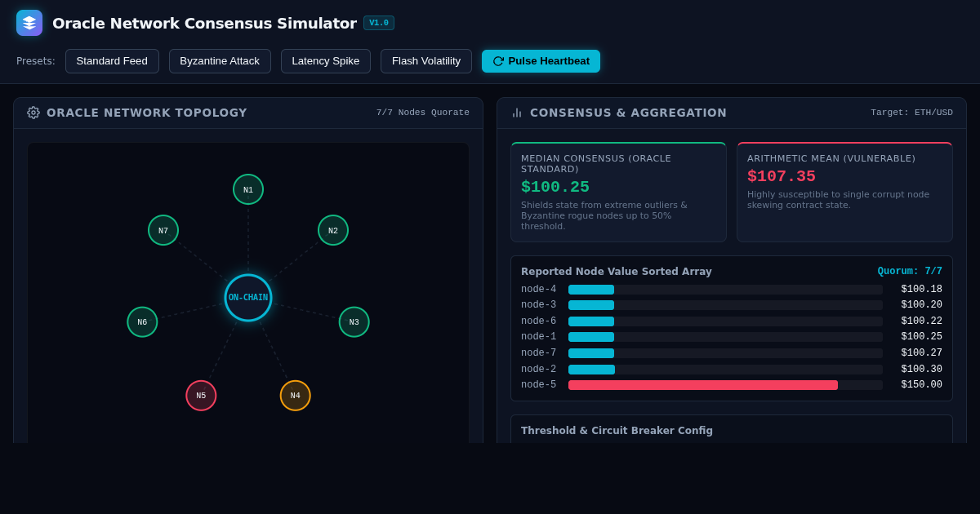Select node N6 in the topology
This screenshot has height=514, width=980.
pos(142,321)
